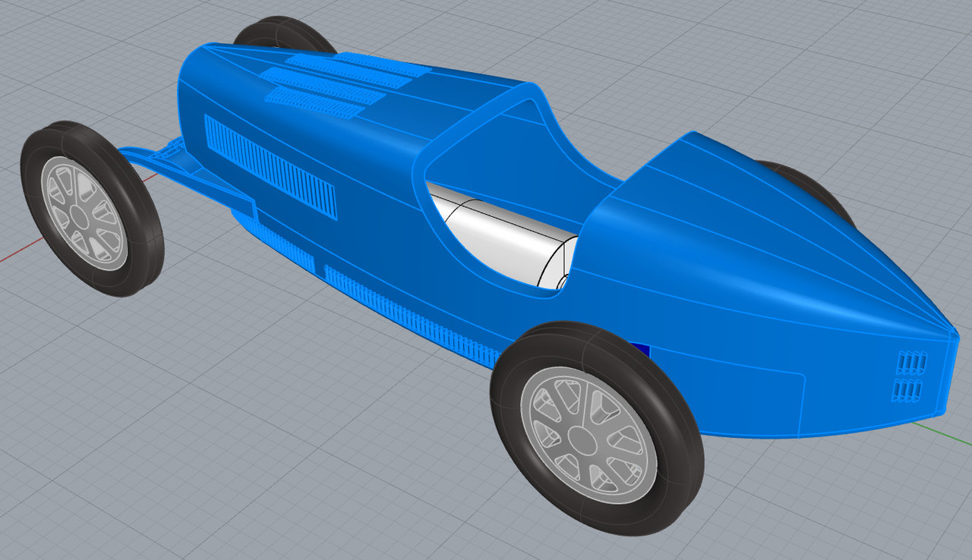
Task: Select the partly hidden far-side front tire
Action: pyautogui.click(x=284, y=32)
